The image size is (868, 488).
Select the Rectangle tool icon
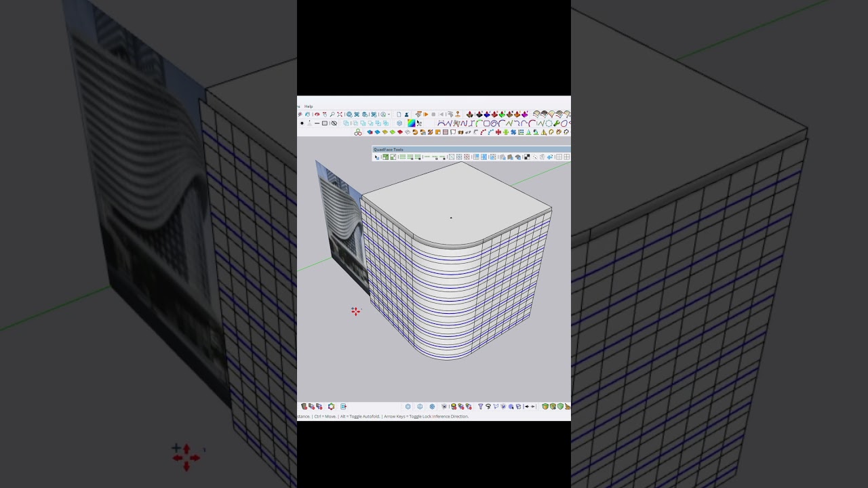tap(324, 123)
